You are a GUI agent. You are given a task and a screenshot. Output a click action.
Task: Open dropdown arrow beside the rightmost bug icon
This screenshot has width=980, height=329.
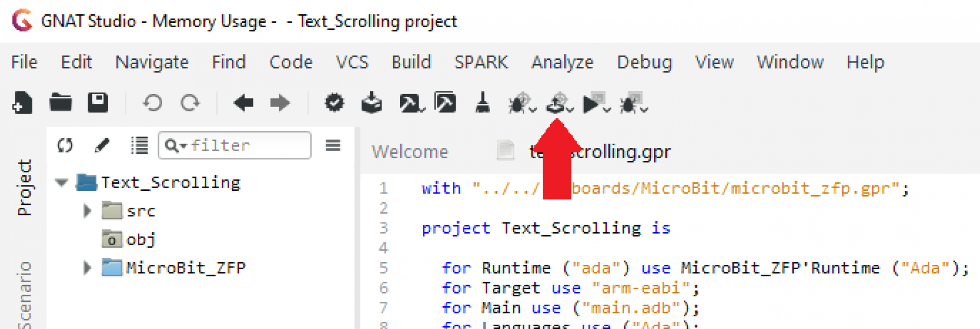point(644,109)
